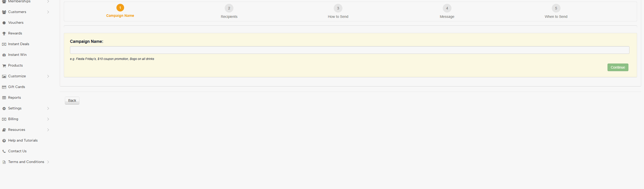Click the Vouchers badge icon
This screenshot has width=644, height=189.
coord(4,23)
